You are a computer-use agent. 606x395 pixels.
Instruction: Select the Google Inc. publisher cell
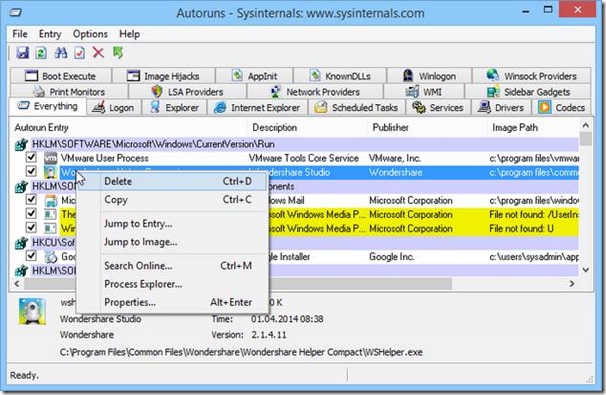[391, 257]
